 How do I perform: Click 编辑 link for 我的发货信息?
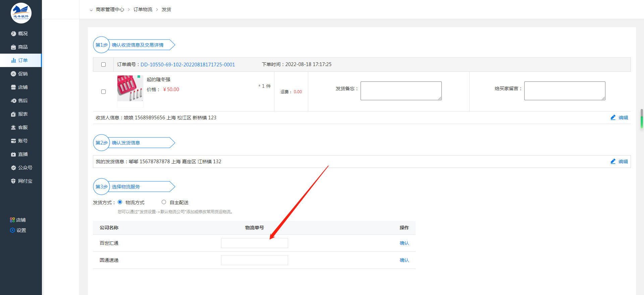[x=623, y=162]
